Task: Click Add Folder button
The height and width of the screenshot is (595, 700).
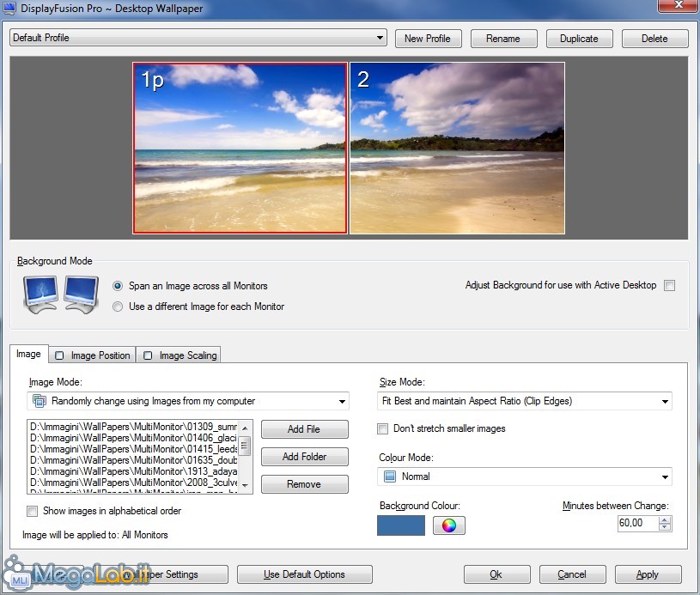Action: tap(304, 457)
